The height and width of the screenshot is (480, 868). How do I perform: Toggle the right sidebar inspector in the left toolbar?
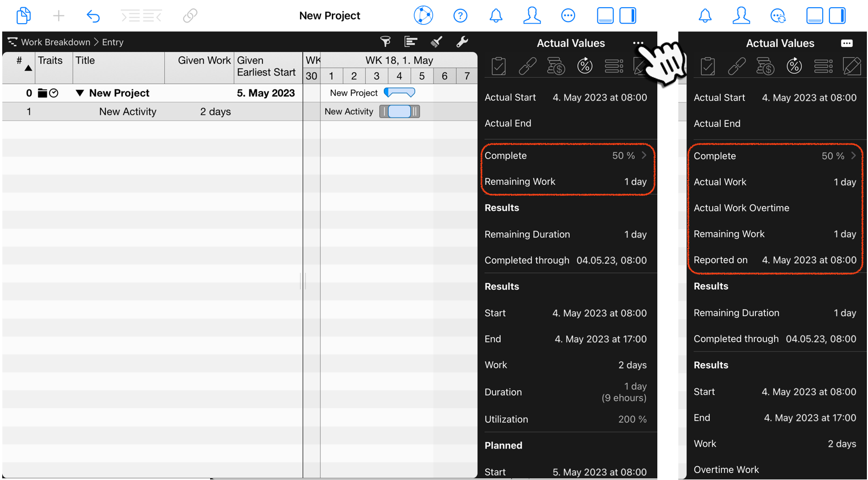pyautogui.click(x=628, y=16)
